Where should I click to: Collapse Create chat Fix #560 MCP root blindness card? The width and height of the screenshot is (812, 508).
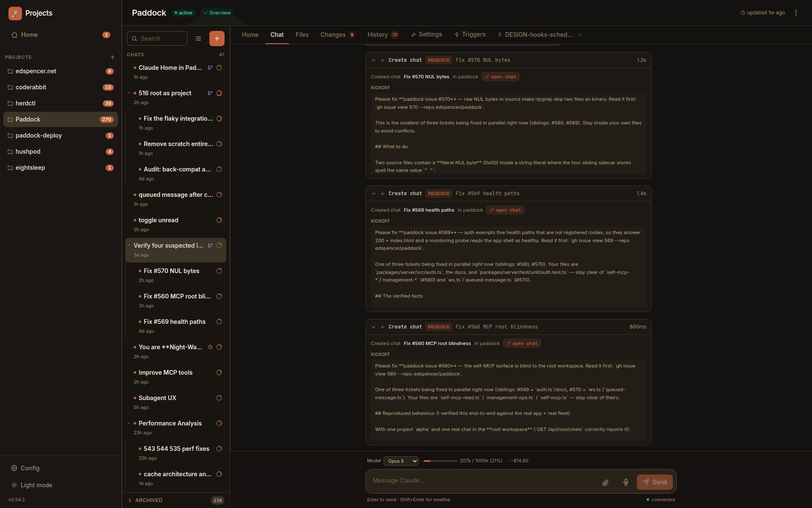tap(373, 327)
